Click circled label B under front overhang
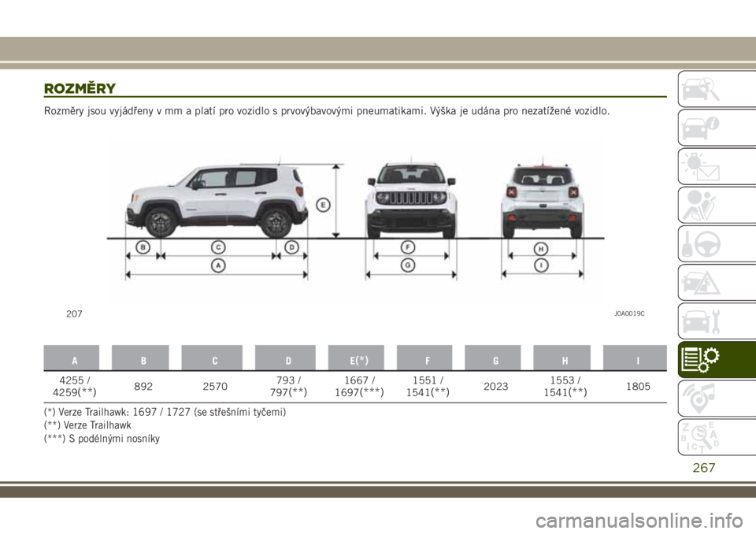 tap(143, 247)
